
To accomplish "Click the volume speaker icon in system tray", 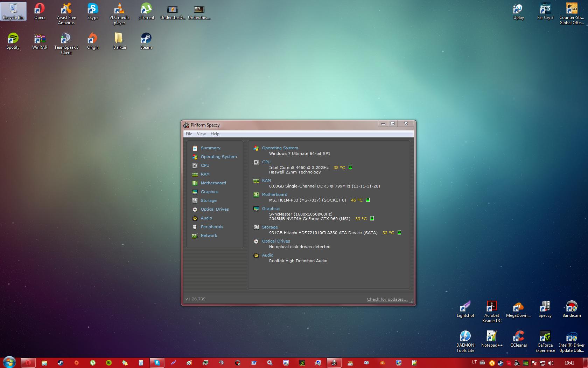I will [x=551, y=363].
